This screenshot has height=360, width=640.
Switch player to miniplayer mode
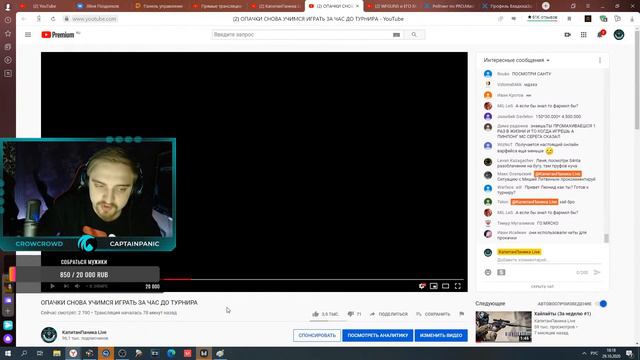point(433,286)
